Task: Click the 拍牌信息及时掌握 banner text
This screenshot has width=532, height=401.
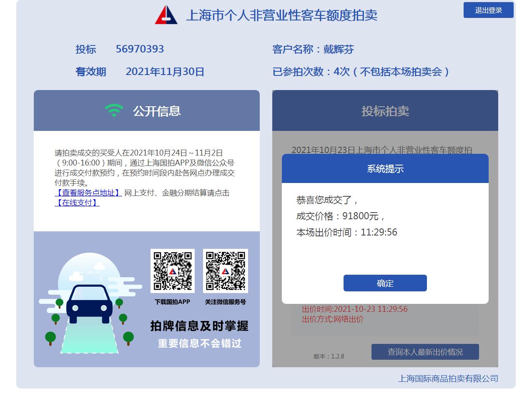Action: (199, 326)
